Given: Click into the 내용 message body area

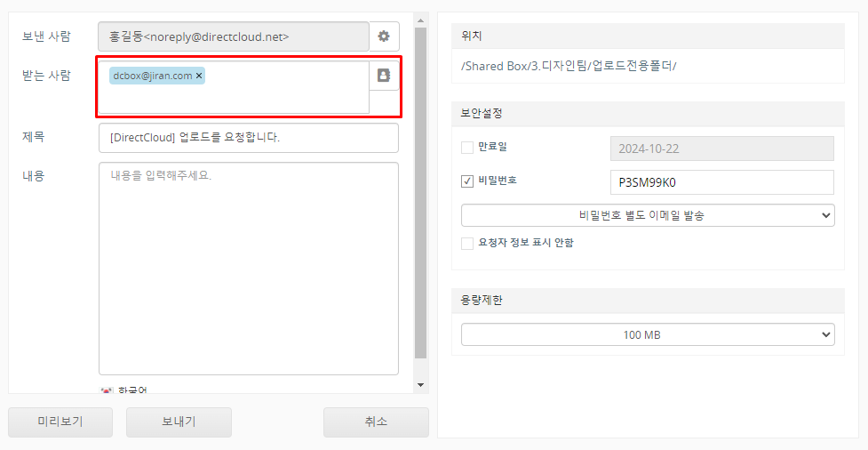Looking at the screenshot, I should click(x=248, y=267).
